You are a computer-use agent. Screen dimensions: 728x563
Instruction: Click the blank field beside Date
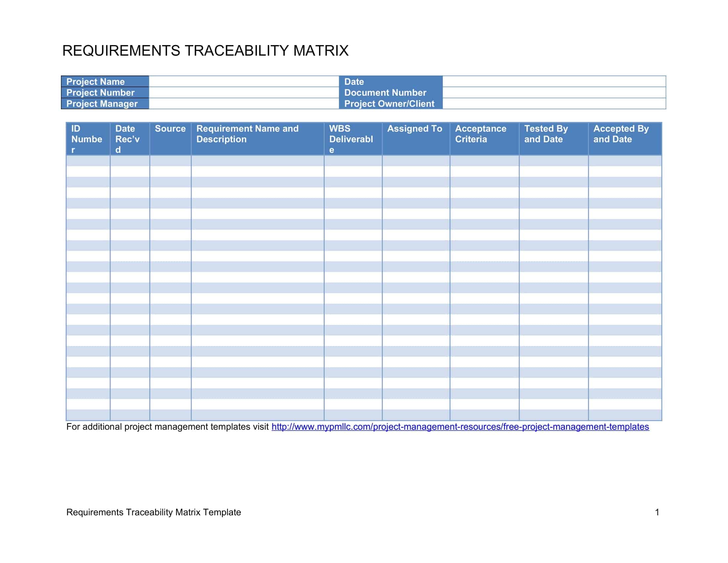coord(554,81)
